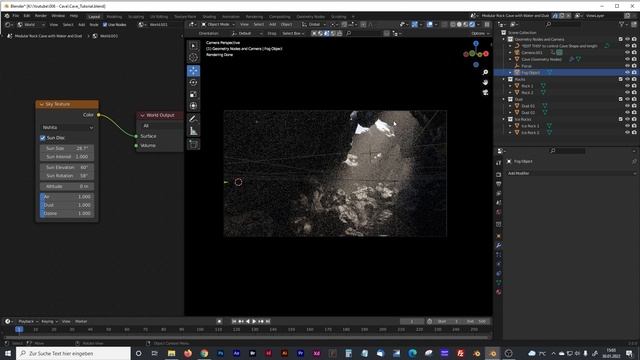Screen dimensions: 640x360
Task: Activate the Transform tool in viewport toolbar
Action: point(193,106)
